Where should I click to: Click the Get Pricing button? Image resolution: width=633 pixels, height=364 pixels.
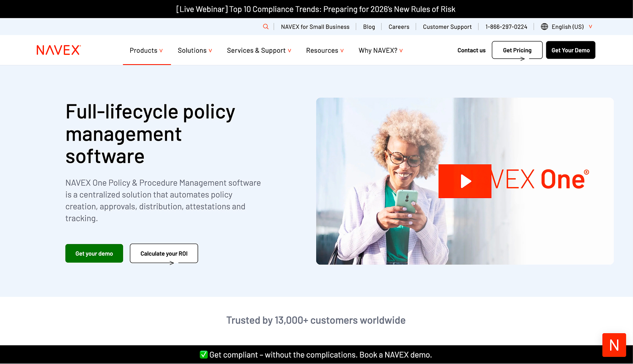(517, 50)
